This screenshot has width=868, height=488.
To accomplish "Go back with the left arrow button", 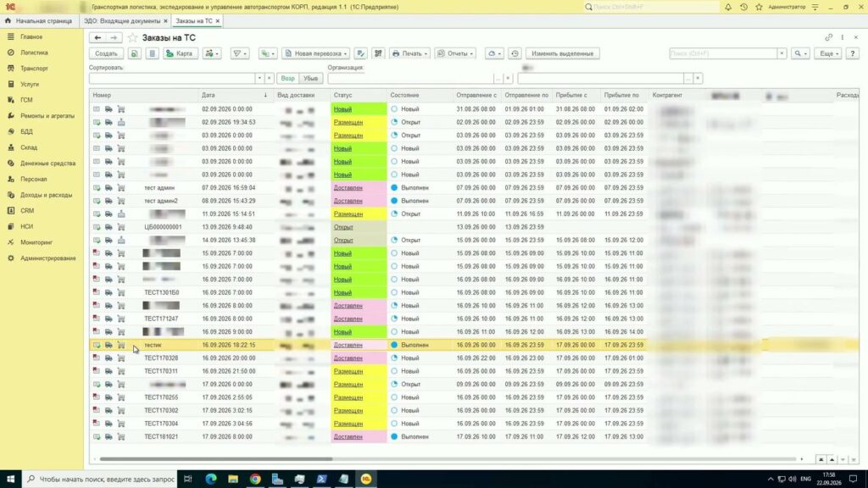I will (97, 37).
